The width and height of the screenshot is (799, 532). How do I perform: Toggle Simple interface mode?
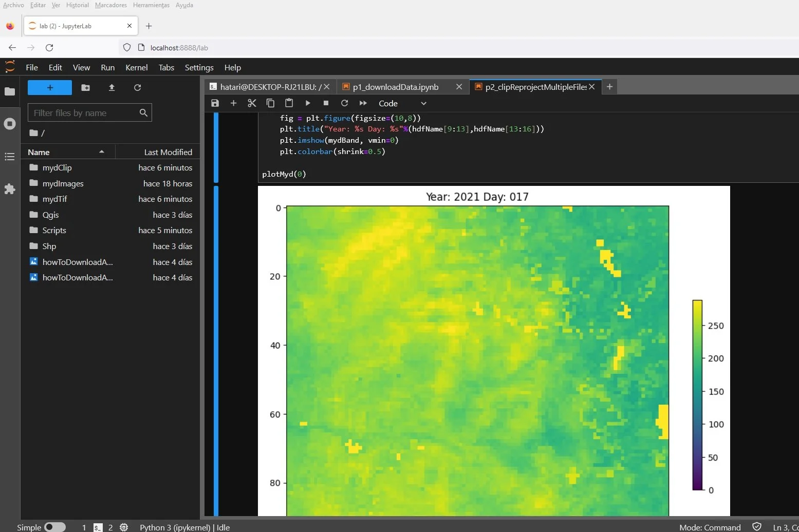tap(55, 527)
